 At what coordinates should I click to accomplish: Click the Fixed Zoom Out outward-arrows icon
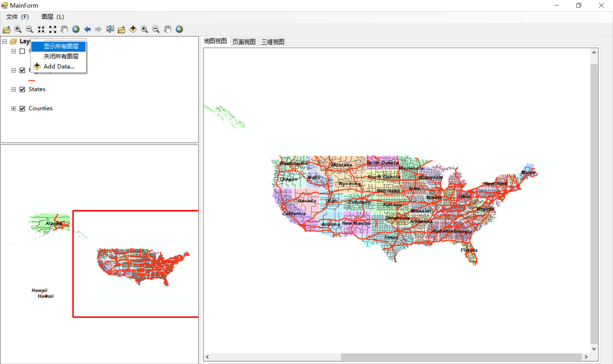(53, 29)
